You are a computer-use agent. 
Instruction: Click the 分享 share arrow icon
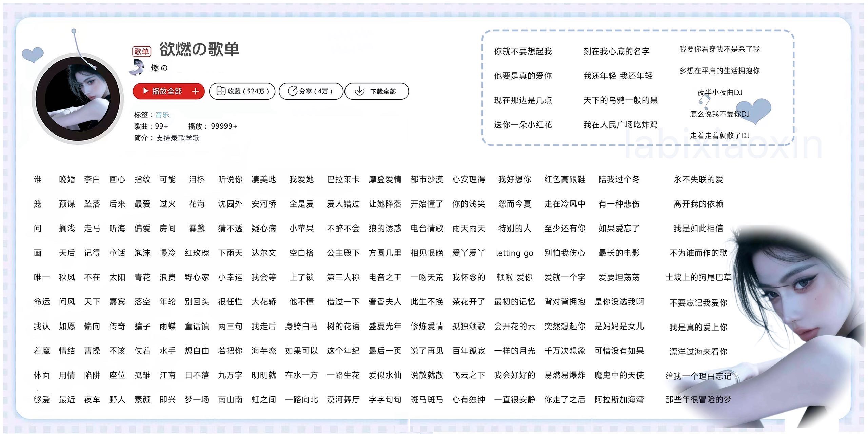292,91
